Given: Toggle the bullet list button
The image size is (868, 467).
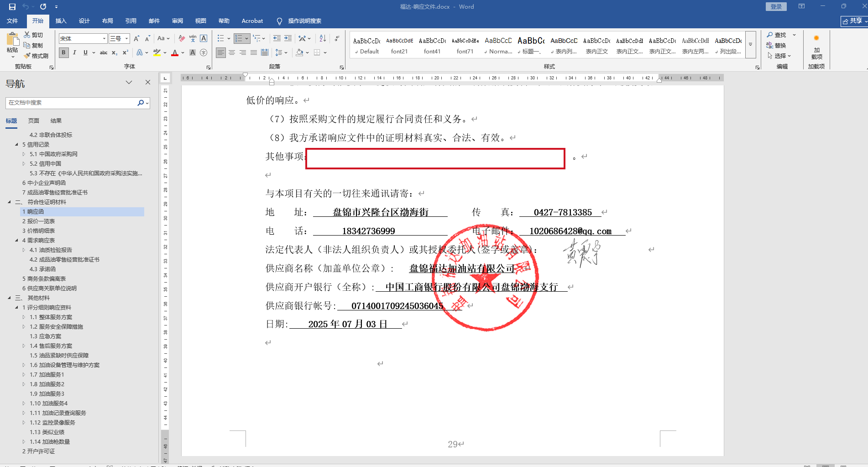Looking at the screenshot, I should [221, 39].
